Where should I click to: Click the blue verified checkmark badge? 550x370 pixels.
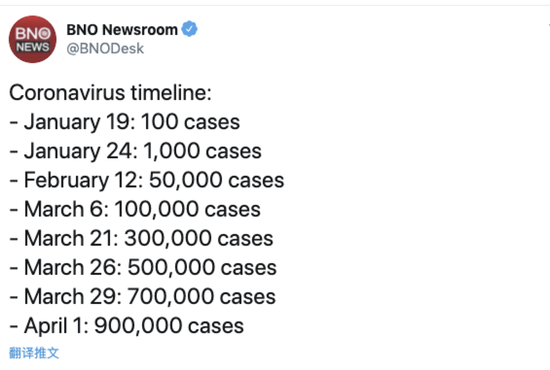pos(189,29)
